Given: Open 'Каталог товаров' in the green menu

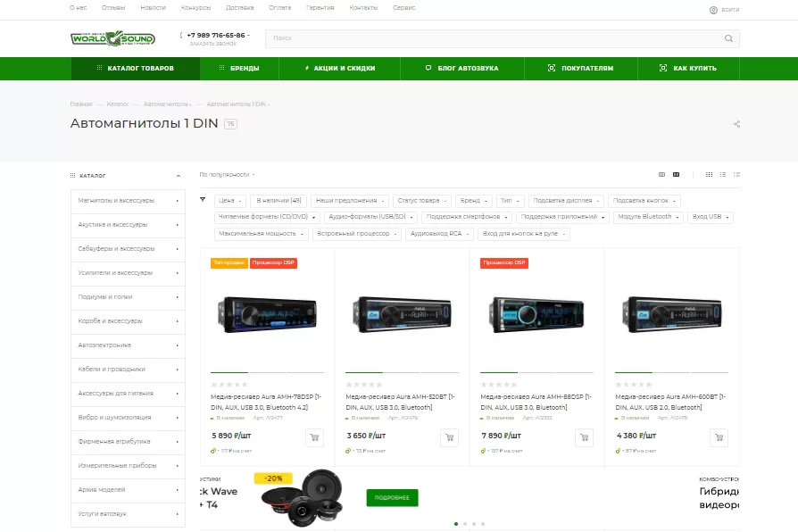Looking at the screenshot, I should pyautogui.click(x=136, y=68).
